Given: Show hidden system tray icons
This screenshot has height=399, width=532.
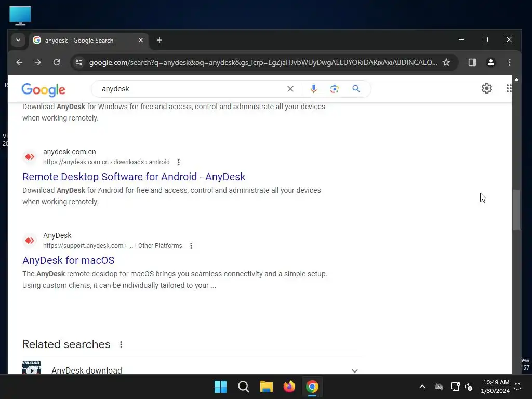Looking at the screenshot, I should [x=422, y=387].
